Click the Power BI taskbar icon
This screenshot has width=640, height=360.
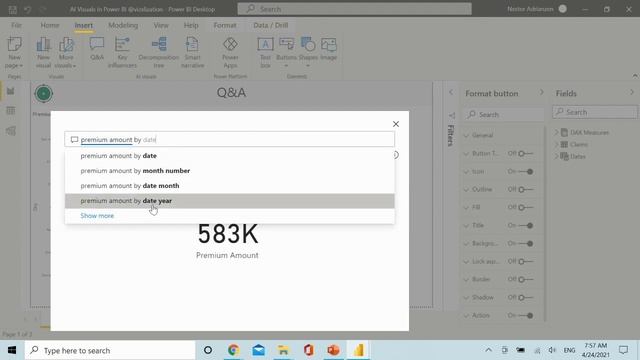(358, 350)
